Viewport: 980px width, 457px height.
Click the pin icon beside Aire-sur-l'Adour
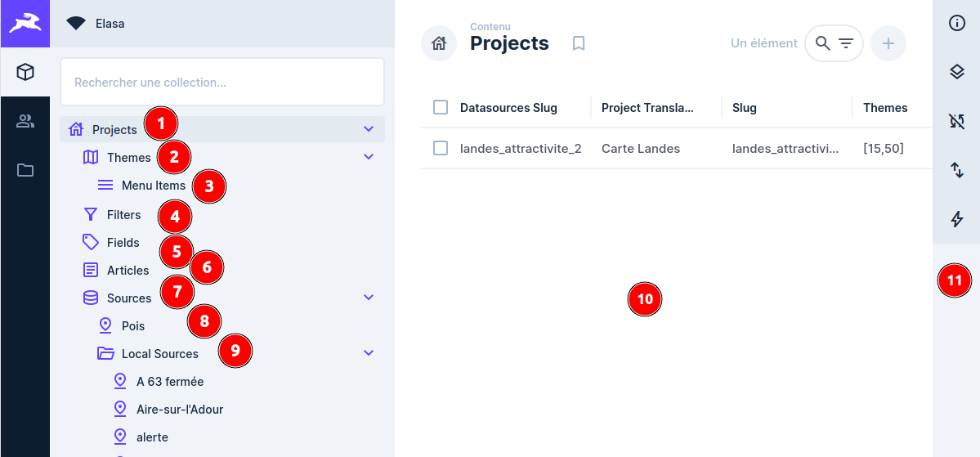120,410
